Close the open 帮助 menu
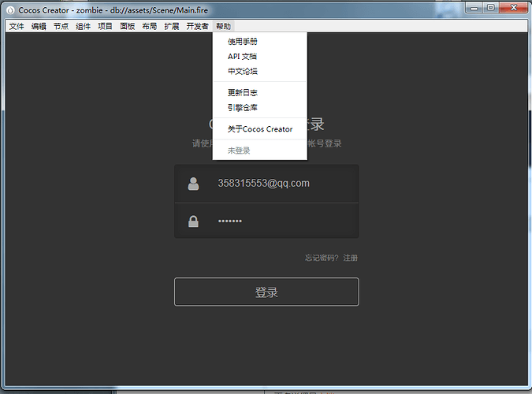Screen dimensions: 532x394 point(224,26)
